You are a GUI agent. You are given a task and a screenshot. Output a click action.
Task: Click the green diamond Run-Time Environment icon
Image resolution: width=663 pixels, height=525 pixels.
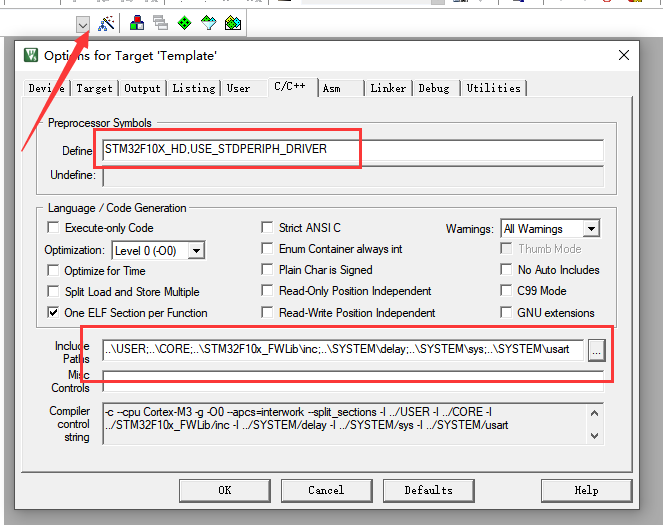tap(184, 23)
